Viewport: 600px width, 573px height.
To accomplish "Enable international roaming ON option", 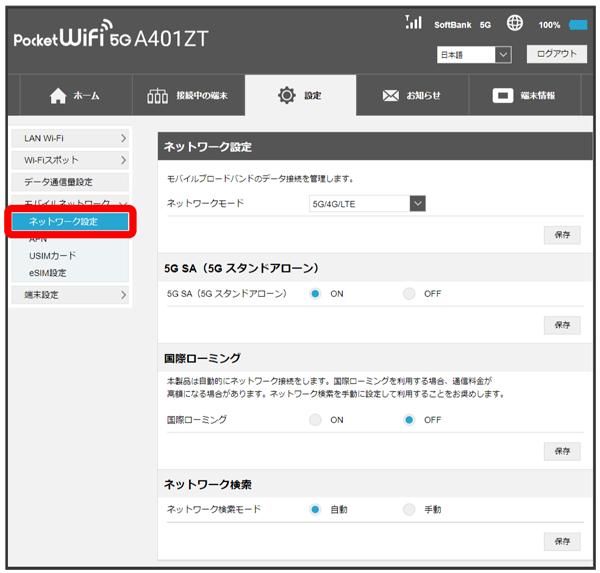I will coord(316,420).
